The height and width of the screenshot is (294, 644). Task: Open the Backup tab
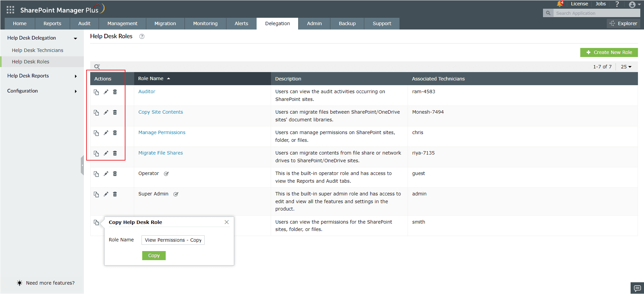coord(347,23)
